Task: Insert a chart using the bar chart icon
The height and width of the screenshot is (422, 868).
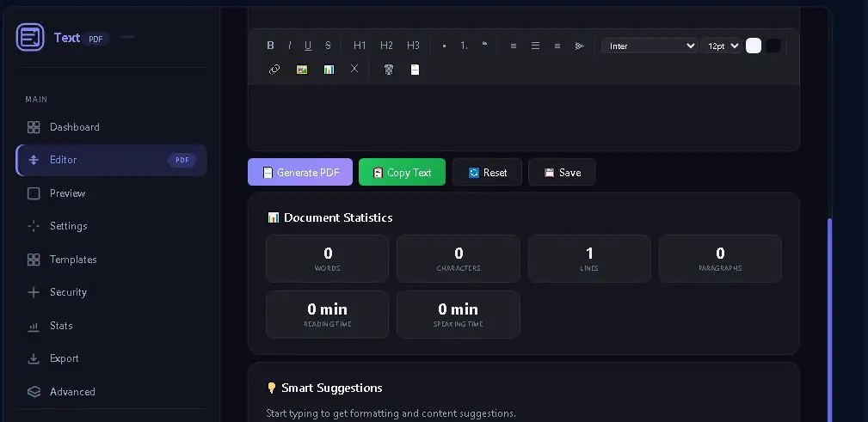Action: pos(329,69)
